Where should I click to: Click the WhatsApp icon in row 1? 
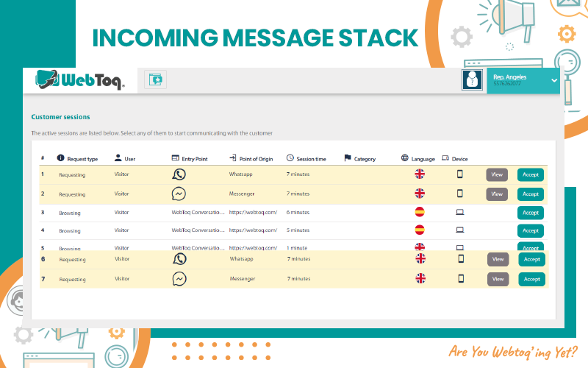coord(179,174)
